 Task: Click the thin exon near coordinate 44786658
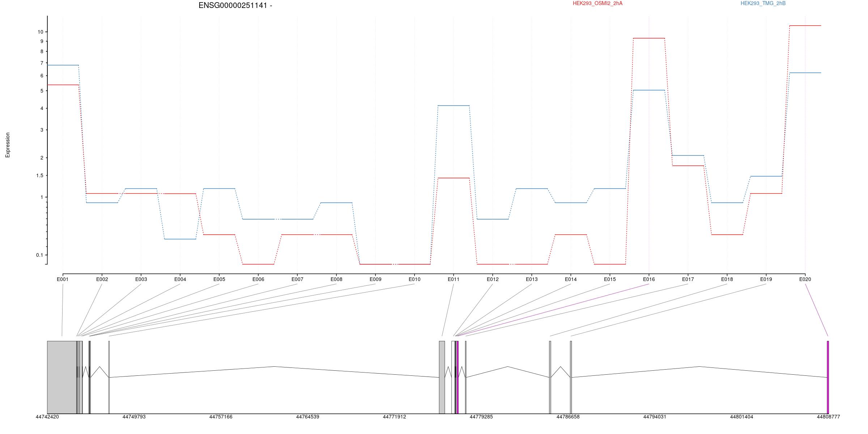[571, 377]
